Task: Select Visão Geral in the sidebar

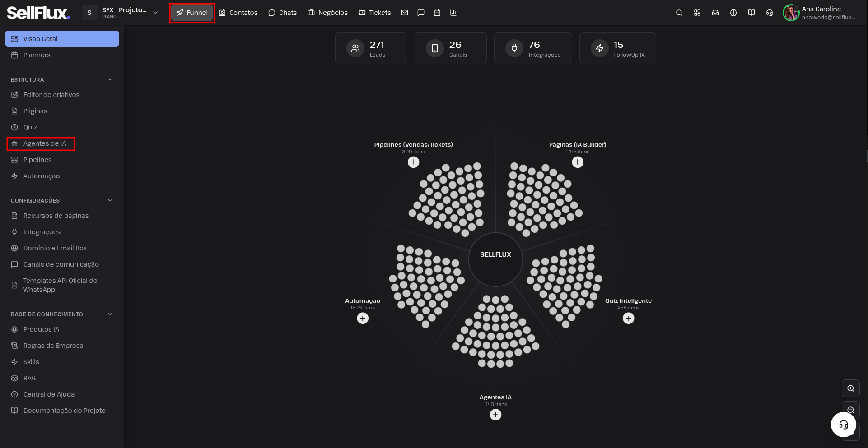Action: click(62, 39)
